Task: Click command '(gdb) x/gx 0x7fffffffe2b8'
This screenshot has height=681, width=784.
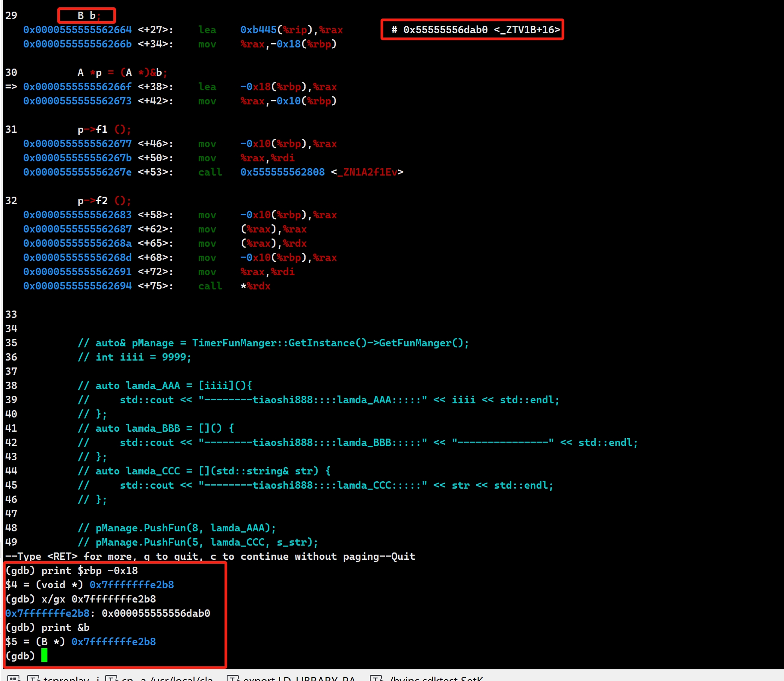Action: (x=81, y=599)
